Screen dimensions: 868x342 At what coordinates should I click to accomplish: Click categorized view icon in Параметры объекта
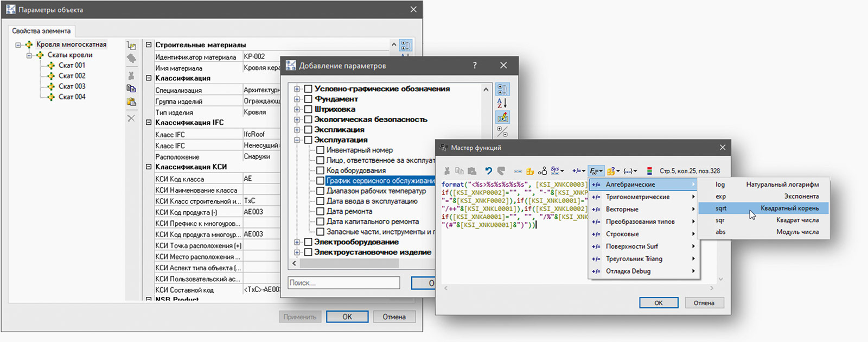click(405, 45)
